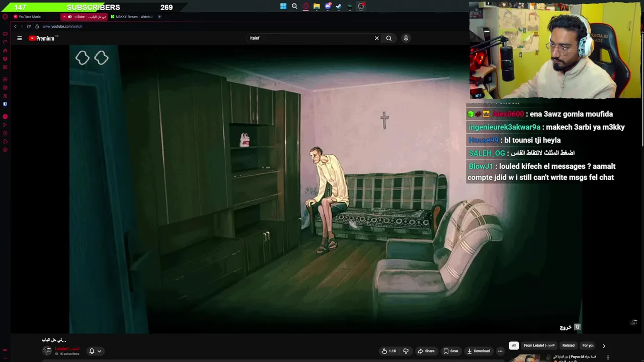Click the Opera GX logo menu button
644x362 pixels.
[5, 17]
